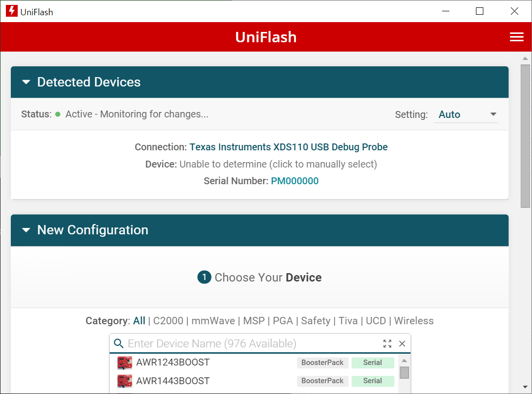Click BoosterPack tag on AWR1243BOOST row

[x=323, y=363]
